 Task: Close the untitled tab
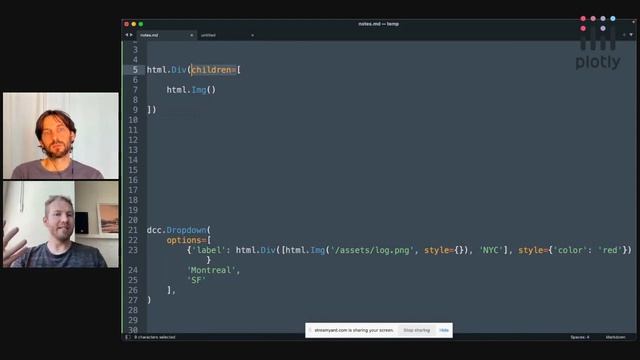click(252, 35)
